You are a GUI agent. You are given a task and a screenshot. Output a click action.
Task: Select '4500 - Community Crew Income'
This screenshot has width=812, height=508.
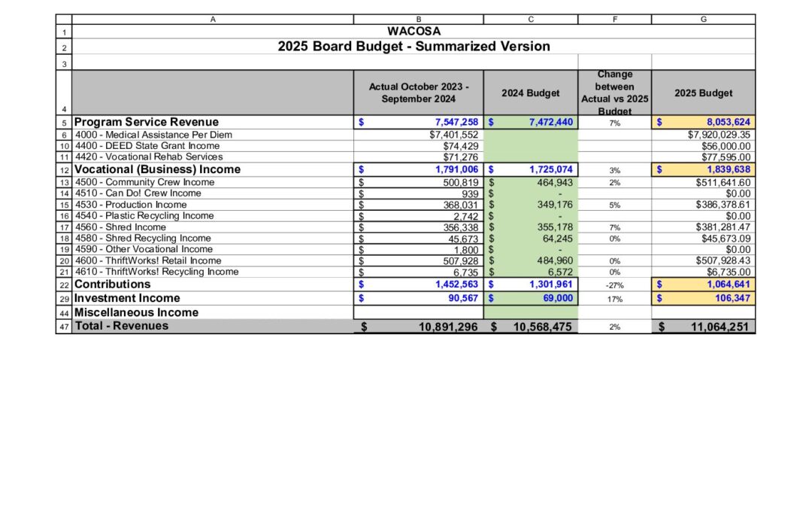click(x=144, y=182)
